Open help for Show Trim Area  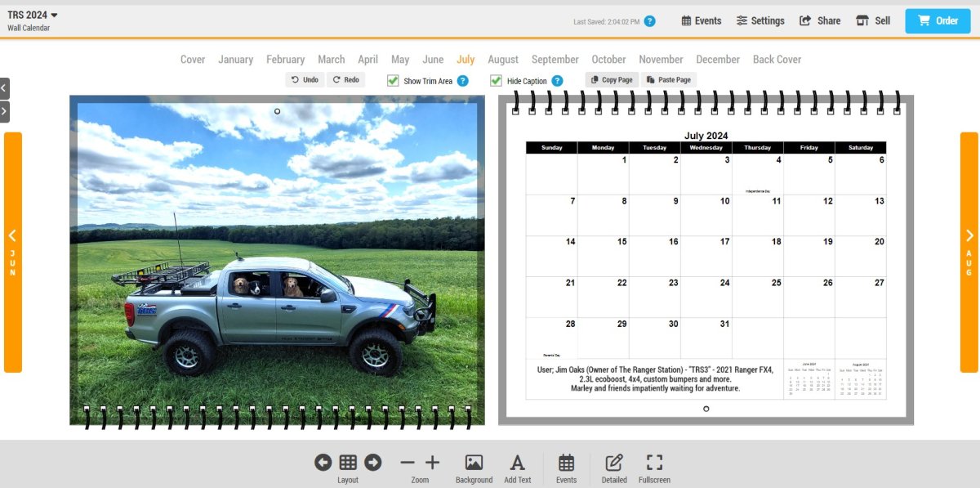click(x=462, y=81)
